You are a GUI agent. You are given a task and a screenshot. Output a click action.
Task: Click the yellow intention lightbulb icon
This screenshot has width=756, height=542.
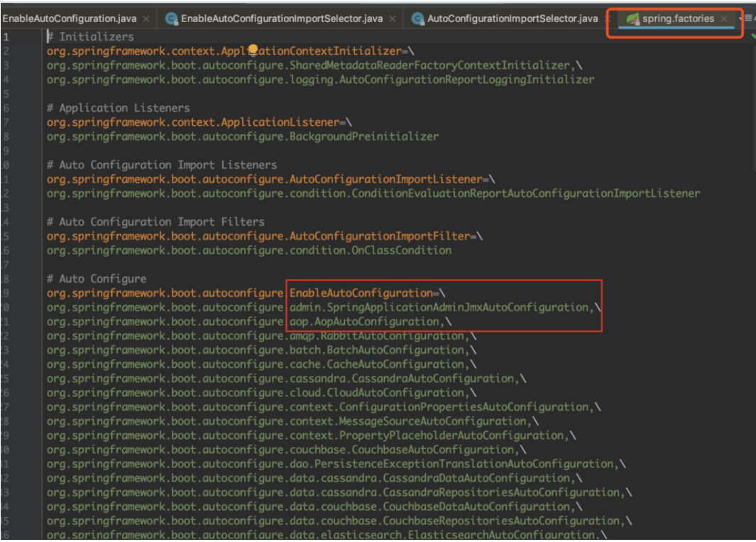(253, 50)
